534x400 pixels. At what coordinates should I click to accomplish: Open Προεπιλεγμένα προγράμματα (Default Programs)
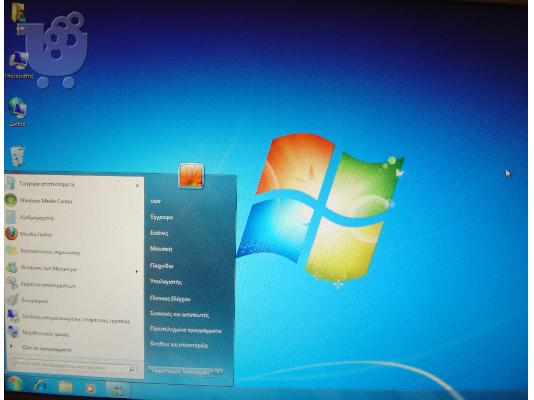[x=186, y=330]
